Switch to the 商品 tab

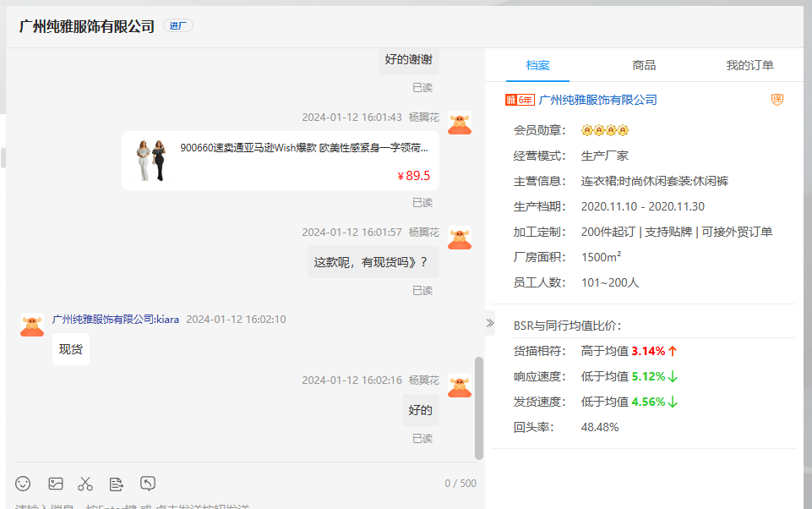(x=644, y=65)
